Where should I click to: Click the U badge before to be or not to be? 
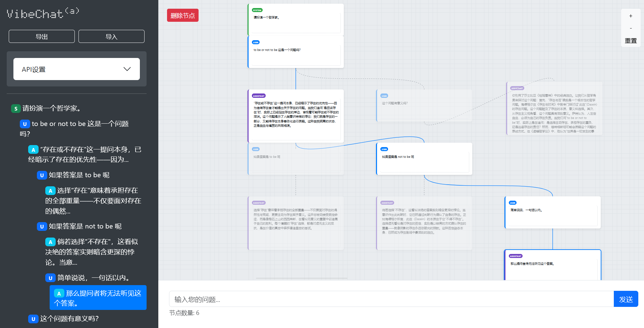tap(24, 124)
